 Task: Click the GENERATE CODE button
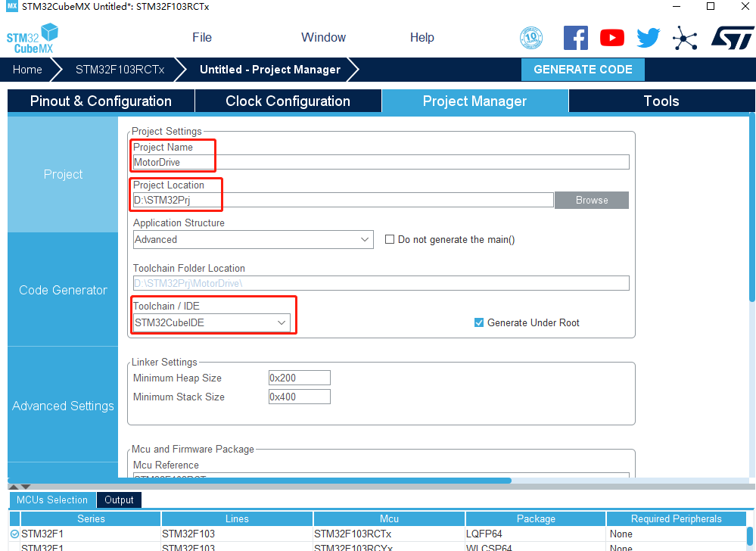click(x=583, y=70)
